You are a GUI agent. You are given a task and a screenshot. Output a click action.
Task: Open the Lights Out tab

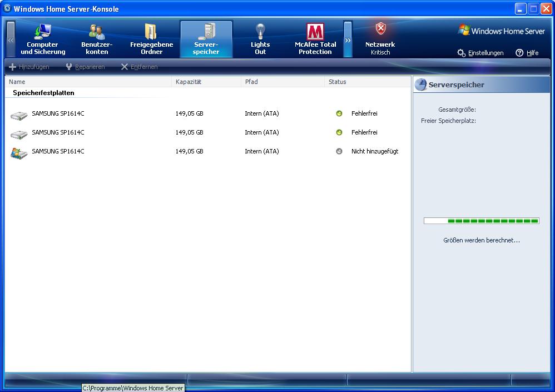pyautogui.click(x=260, y=39)
